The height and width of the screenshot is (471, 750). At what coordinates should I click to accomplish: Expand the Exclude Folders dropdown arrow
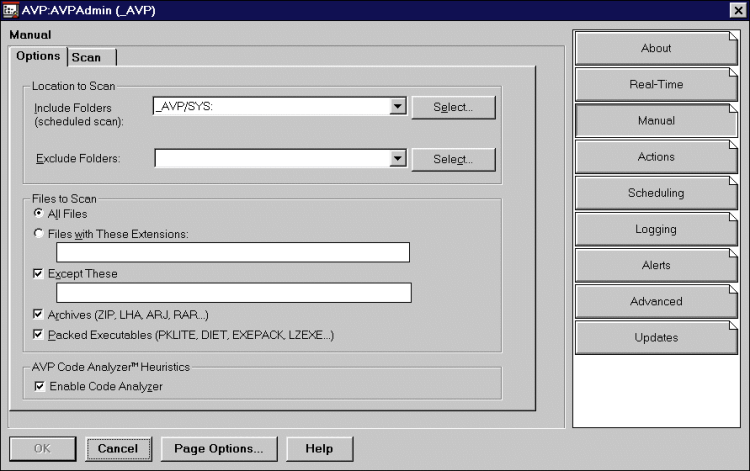[x=397, y=158]
